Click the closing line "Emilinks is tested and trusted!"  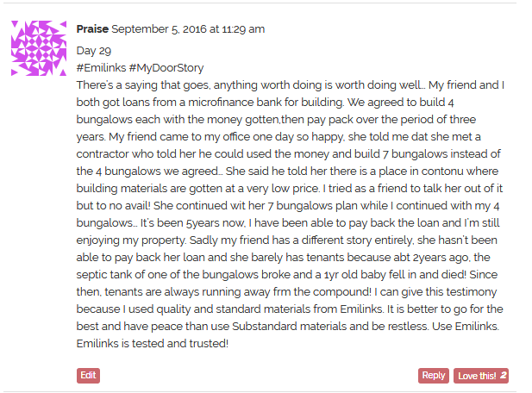[x=153, y=344]
